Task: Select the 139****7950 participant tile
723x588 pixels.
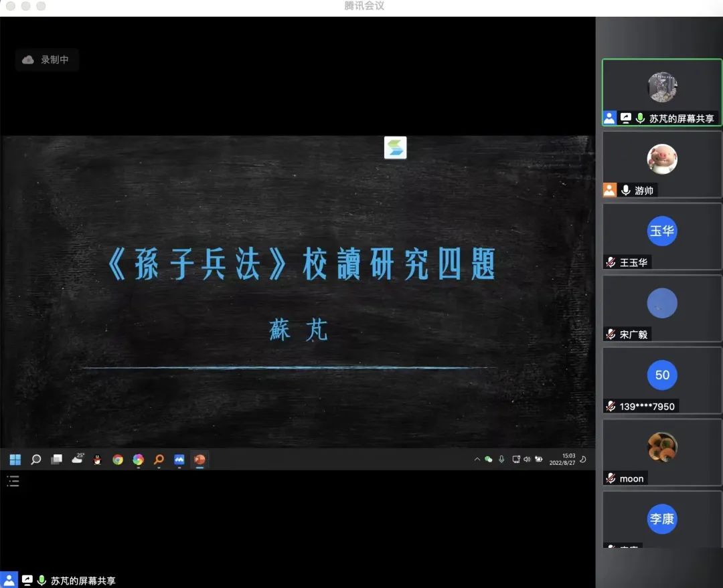Action: pyautogui.click(x=661, y=379)
